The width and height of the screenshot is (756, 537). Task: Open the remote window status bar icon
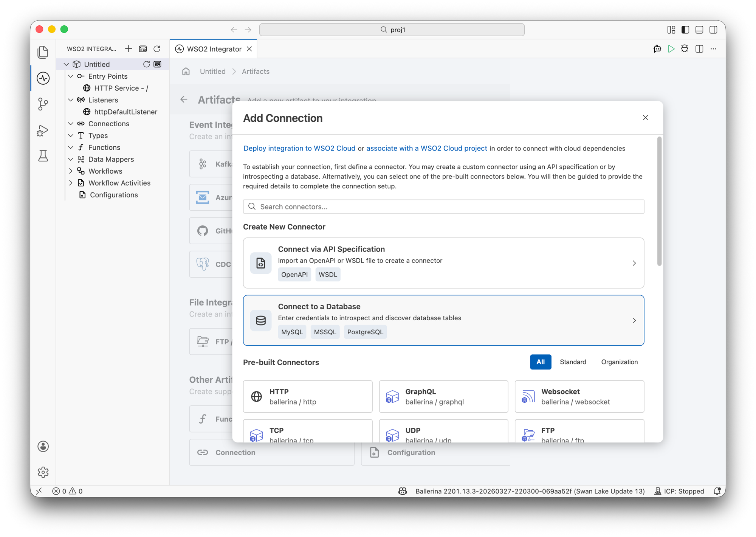tap(39, 491)
